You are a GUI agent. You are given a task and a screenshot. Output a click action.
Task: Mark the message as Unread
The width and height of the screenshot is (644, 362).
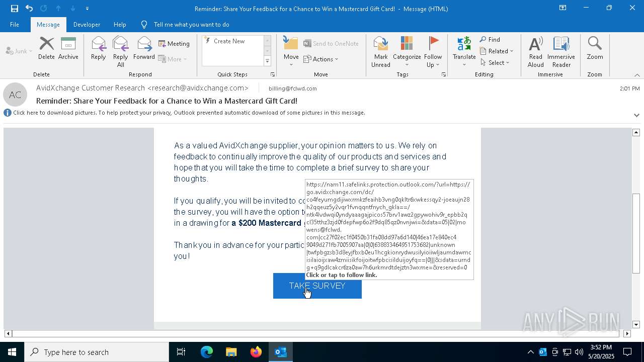click(381, 52)
